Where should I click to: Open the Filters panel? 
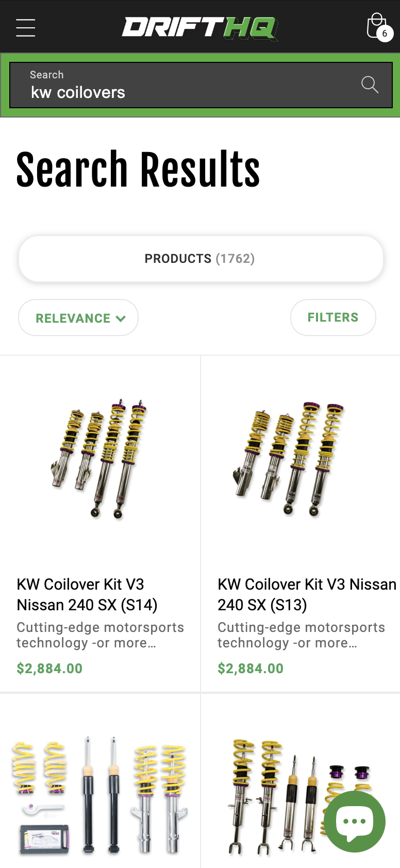tap(333, 318)
